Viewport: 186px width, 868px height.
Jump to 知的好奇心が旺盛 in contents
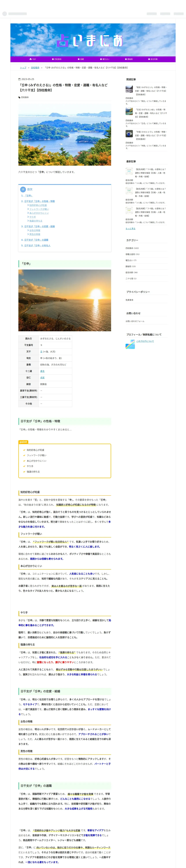click(x=38, y=205)
